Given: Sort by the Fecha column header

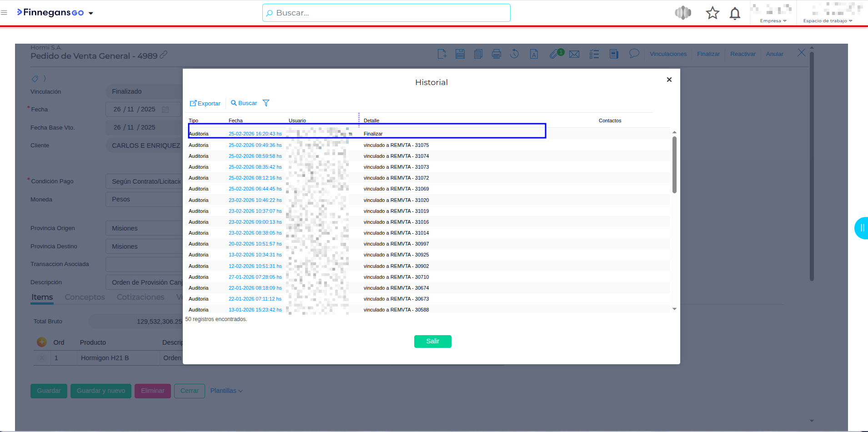Looking at the screenshot, I should click(x=236, y=121).
